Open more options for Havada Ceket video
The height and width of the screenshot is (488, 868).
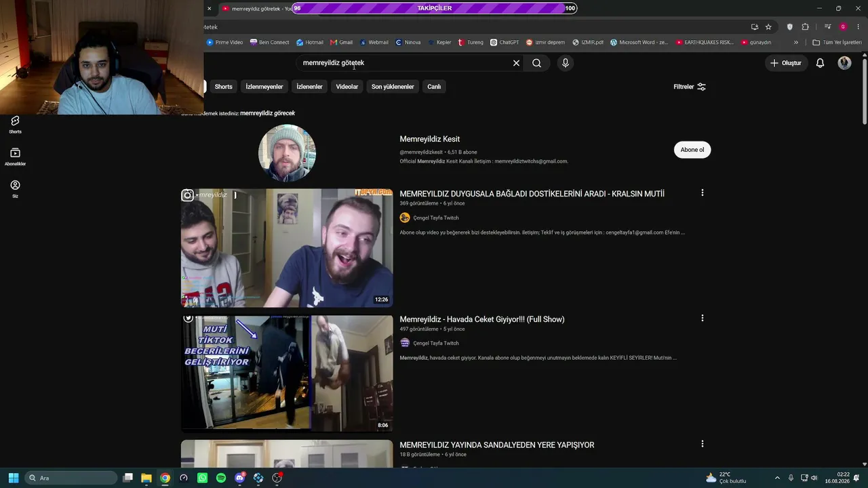click(702, 318)
